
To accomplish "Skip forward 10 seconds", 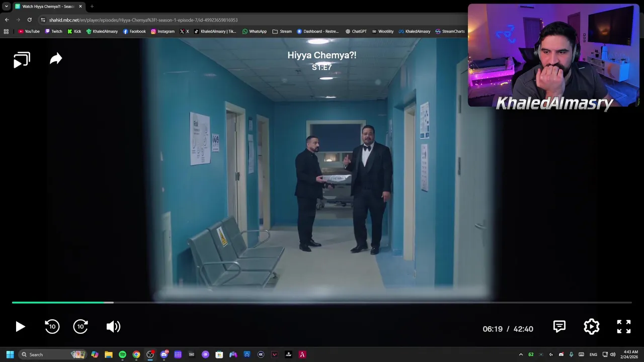I will pyautogui.click(x=81, y=327).
